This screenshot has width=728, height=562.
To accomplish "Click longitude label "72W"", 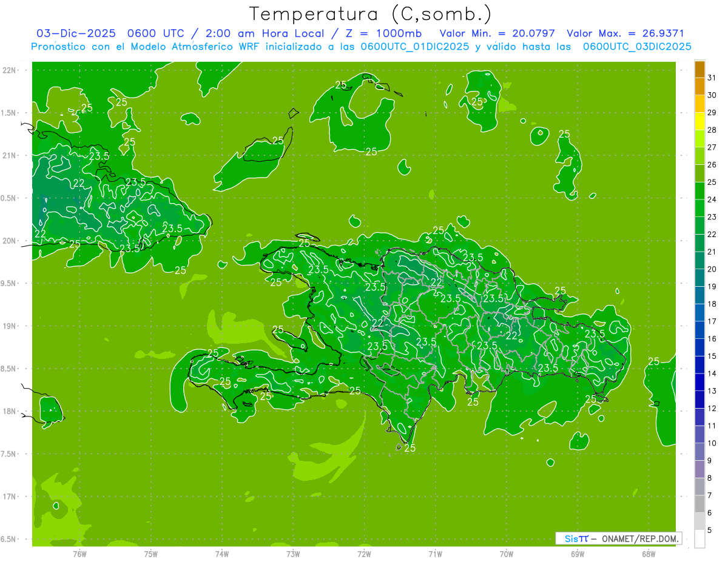I will (364, 554).
